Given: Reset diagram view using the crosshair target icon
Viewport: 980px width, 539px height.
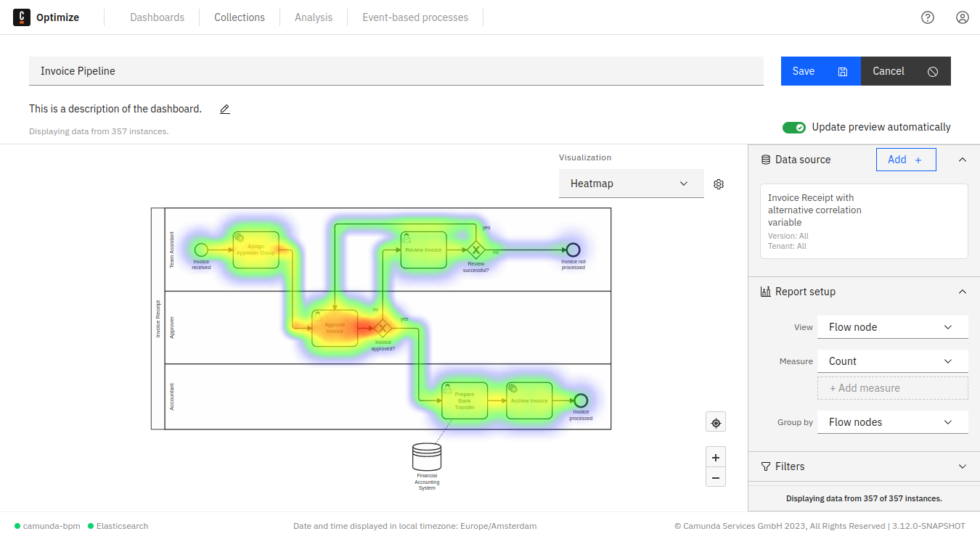Looking at the screenshot, I should coord(716,421).
